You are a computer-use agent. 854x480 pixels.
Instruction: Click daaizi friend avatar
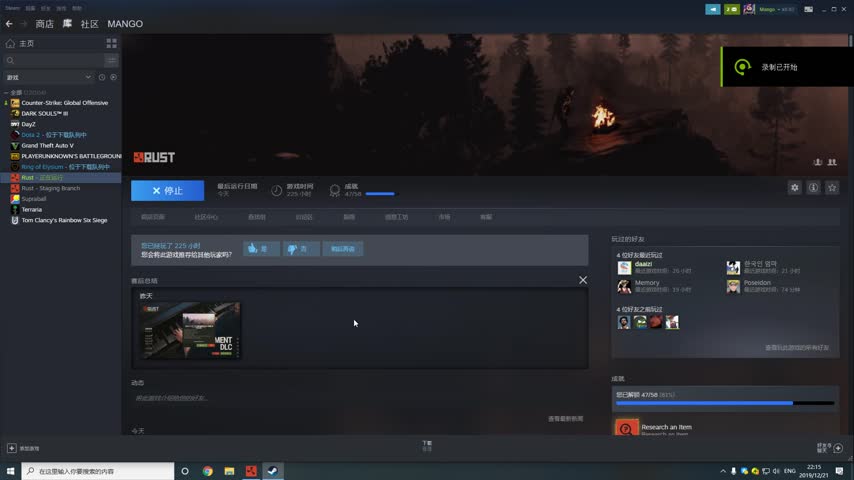(624, 267)
